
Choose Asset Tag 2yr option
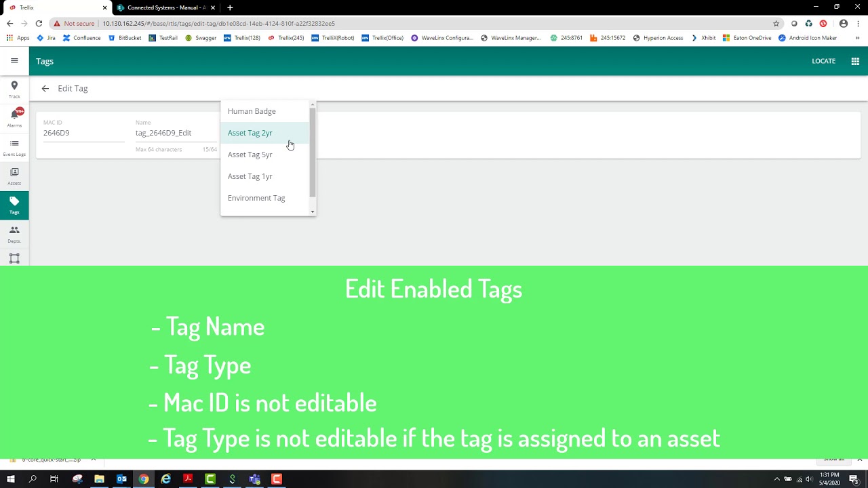[264, 133]
